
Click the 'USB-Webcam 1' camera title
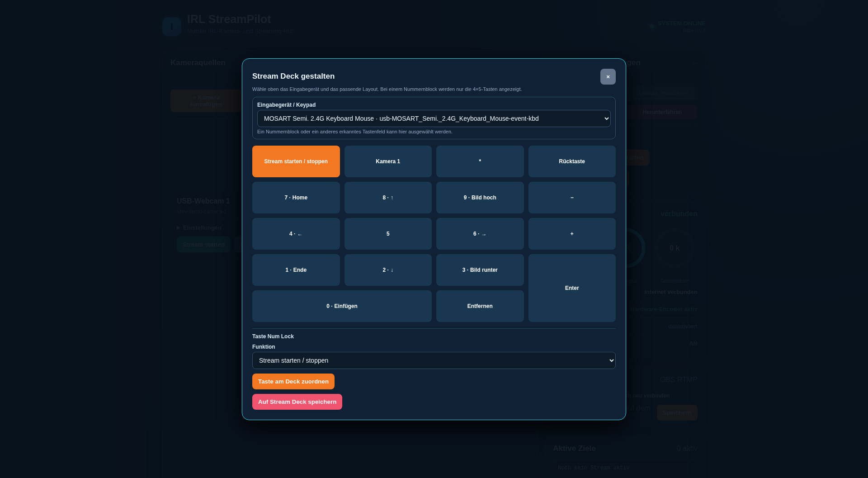pos(203,201)
